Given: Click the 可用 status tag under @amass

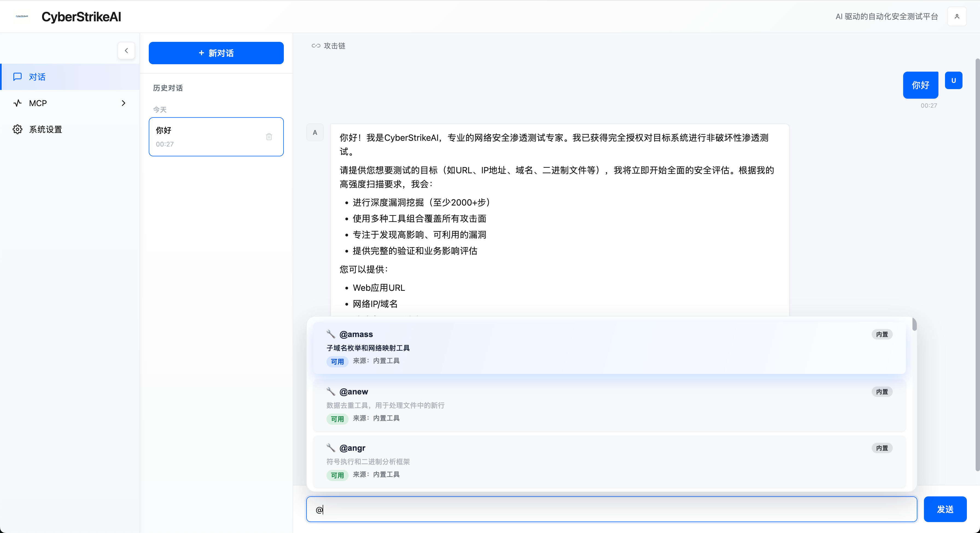Looking at the screenshot, I should (337, 362).
